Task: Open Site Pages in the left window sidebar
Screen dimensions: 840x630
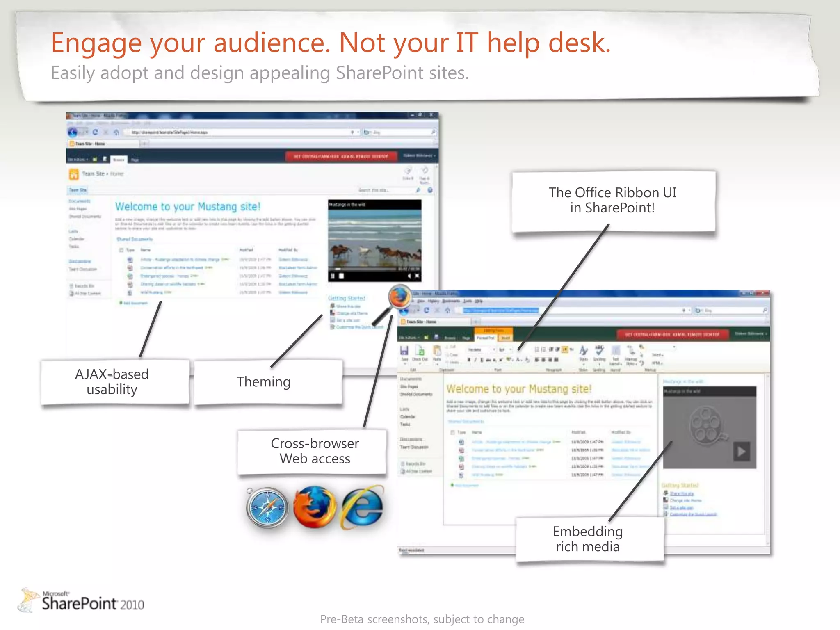Action: [78, 209]
